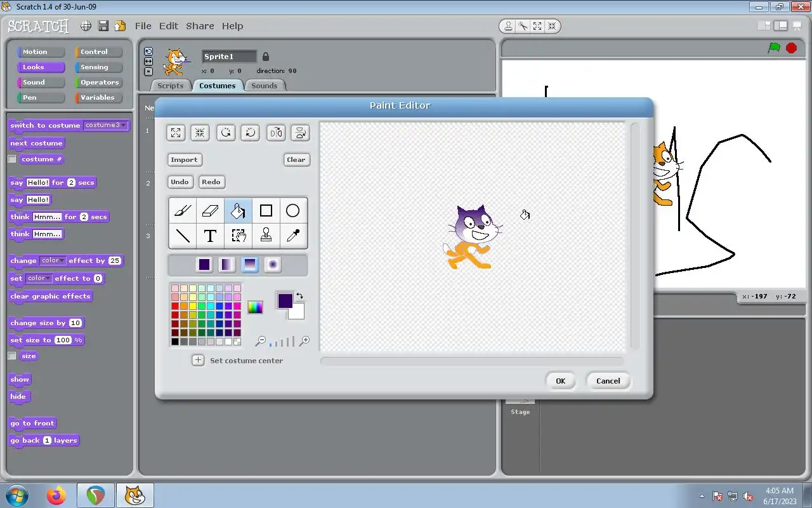
Task: Open color dropdown in 'change effect by' block
Action: [x=53, y=260]
